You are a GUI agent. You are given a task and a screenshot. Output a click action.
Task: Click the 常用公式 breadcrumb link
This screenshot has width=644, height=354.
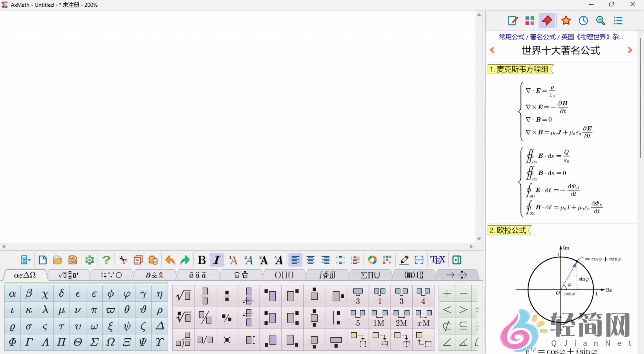point(512,37)
